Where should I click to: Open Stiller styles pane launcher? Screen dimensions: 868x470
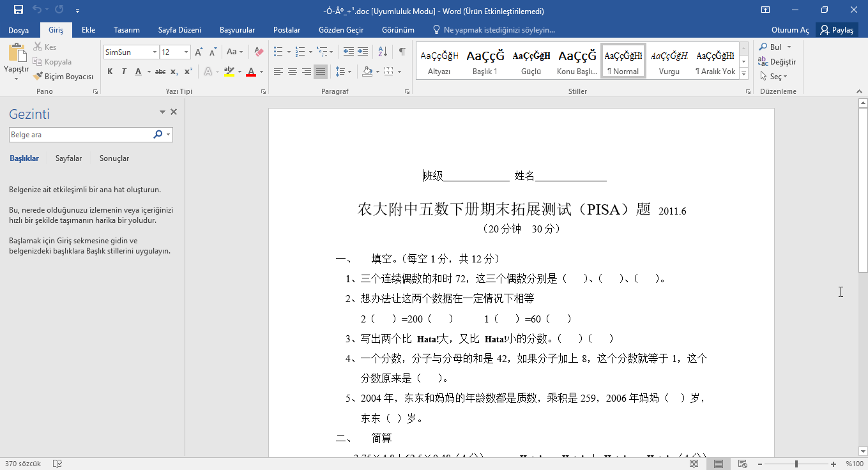[x=748, y=92]
